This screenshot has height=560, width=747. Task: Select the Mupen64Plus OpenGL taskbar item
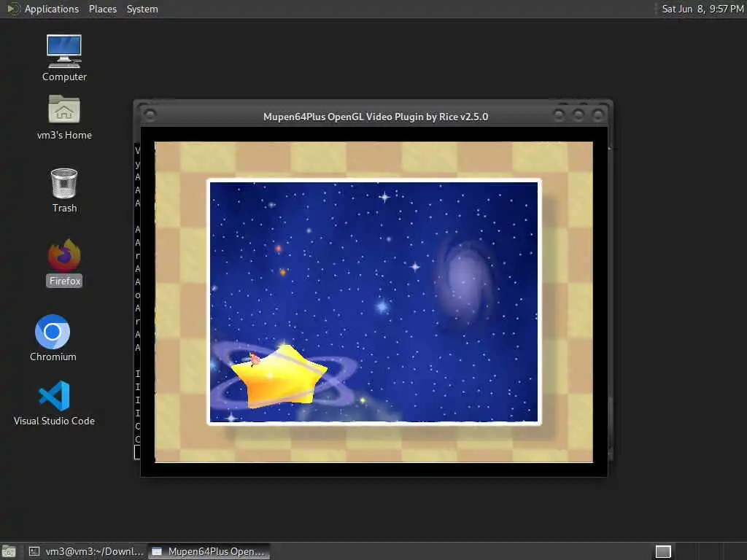point(209,551)
